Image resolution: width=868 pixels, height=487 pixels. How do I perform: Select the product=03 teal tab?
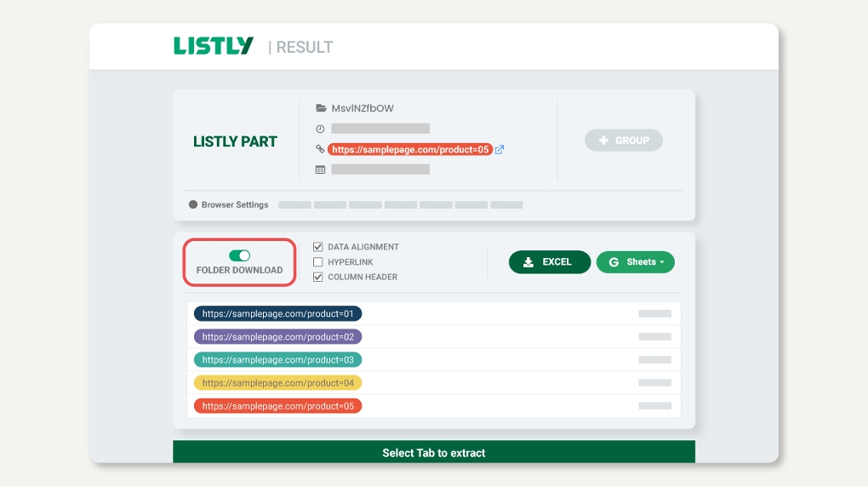click(x=277, y=360)
